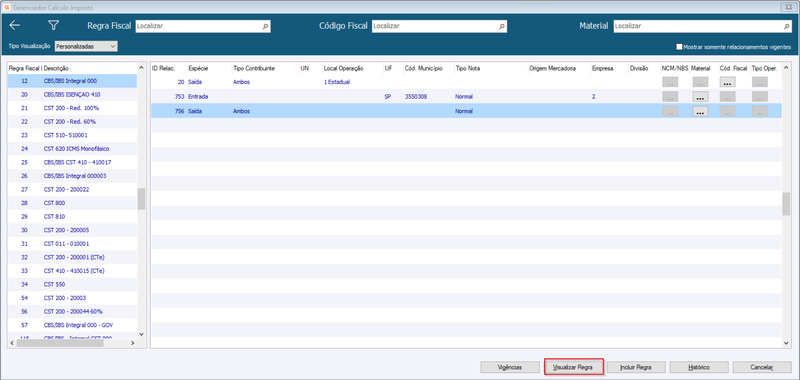Viewport: 800px width, 380px height.
Task: Close the Gerenciador Cálculo Imposto window
Action: [790, 7]
